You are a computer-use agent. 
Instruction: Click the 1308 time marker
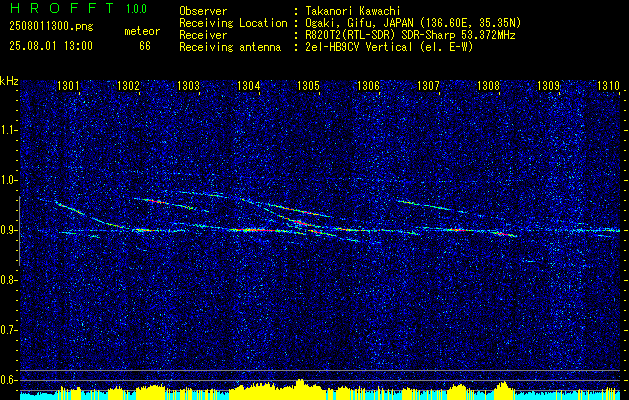pyautogui.click(x=489, y=85)
